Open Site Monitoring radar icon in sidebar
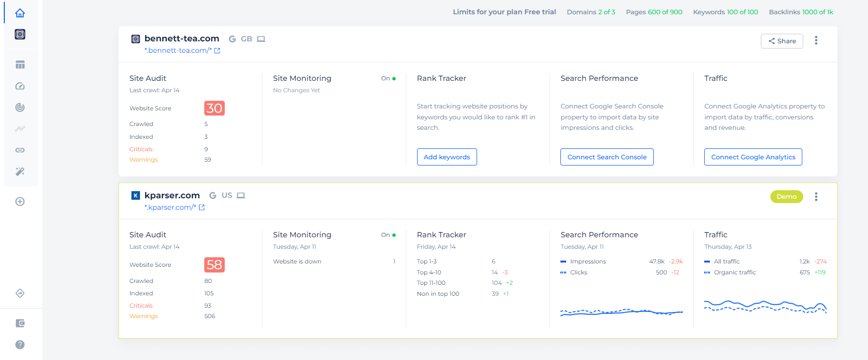 click(20, 107)
